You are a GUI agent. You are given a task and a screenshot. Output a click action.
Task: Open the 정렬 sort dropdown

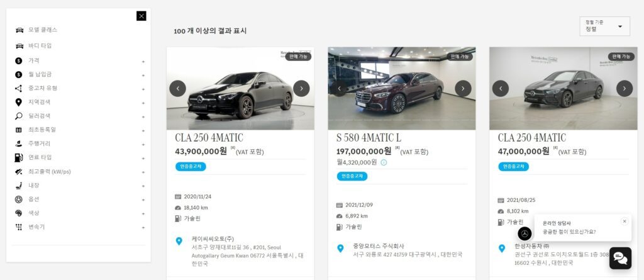604,26
